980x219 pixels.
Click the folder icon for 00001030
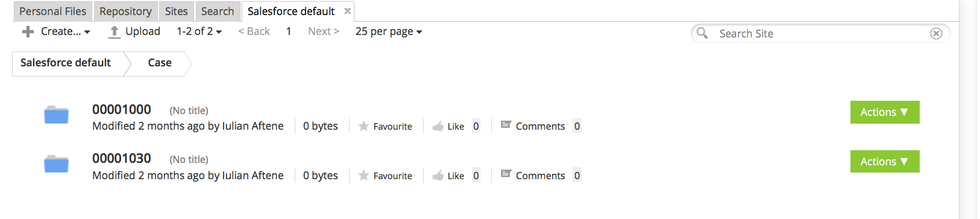(x=56, y=163)
